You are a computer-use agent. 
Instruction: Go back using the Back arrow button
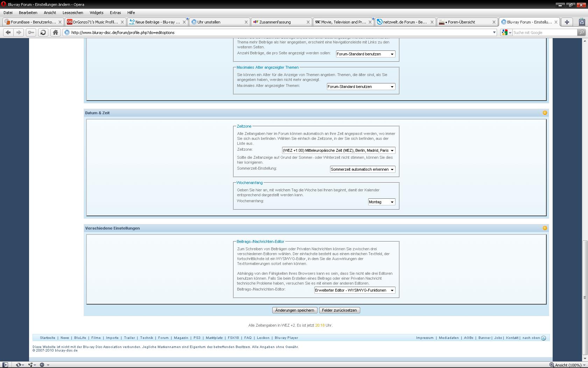point(8,32)
